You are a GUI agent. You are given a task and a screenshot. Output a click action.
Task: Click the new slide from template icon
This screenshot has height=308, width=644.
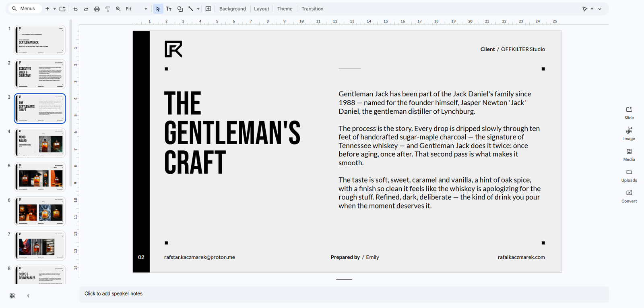tap(62, 9)
